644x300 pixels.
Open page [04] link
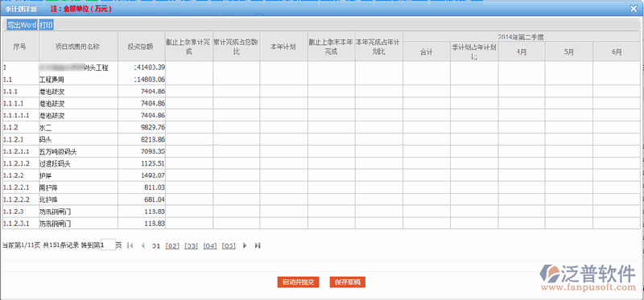pos(210,246)
